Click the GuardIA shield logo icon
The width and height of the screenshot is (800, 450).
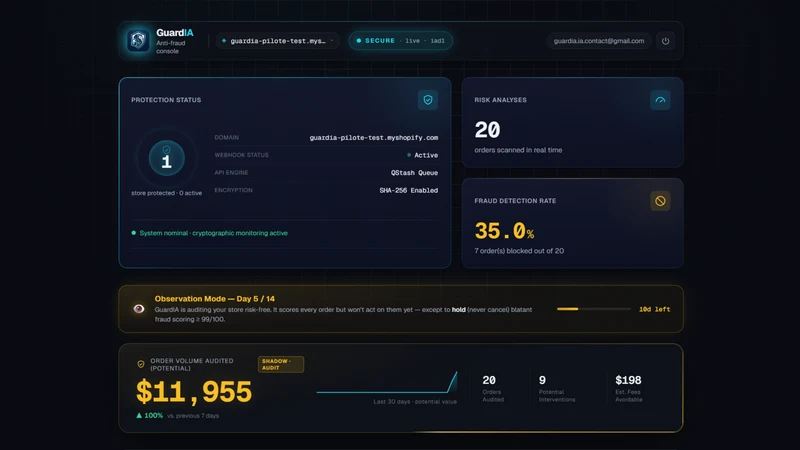click(138, 41)
